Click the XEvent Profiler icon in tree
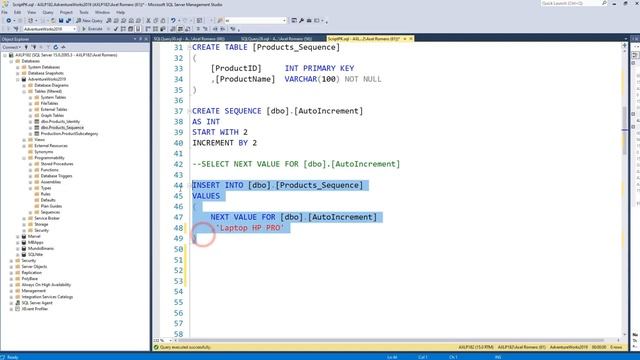Viewport: 640px width, 360px height. tap(18, 309)
